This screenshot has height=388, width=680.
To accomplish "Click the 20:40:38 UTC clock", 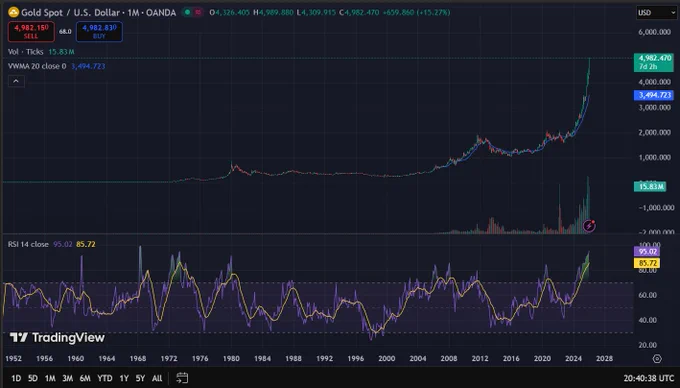I will pyautogui.click(x=648, y=378).
